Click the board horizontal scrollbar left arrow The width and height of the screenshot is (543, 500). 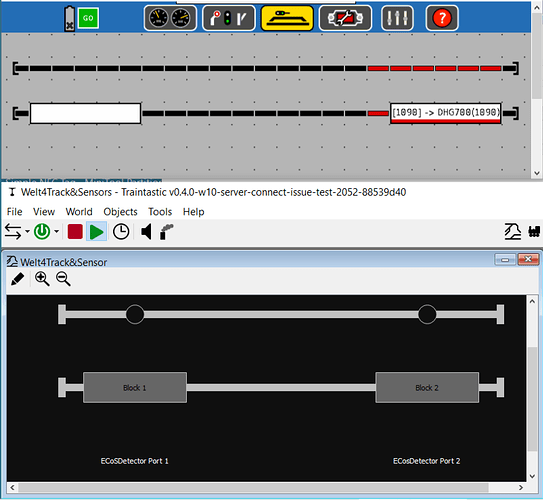click(x=12, y=488)
